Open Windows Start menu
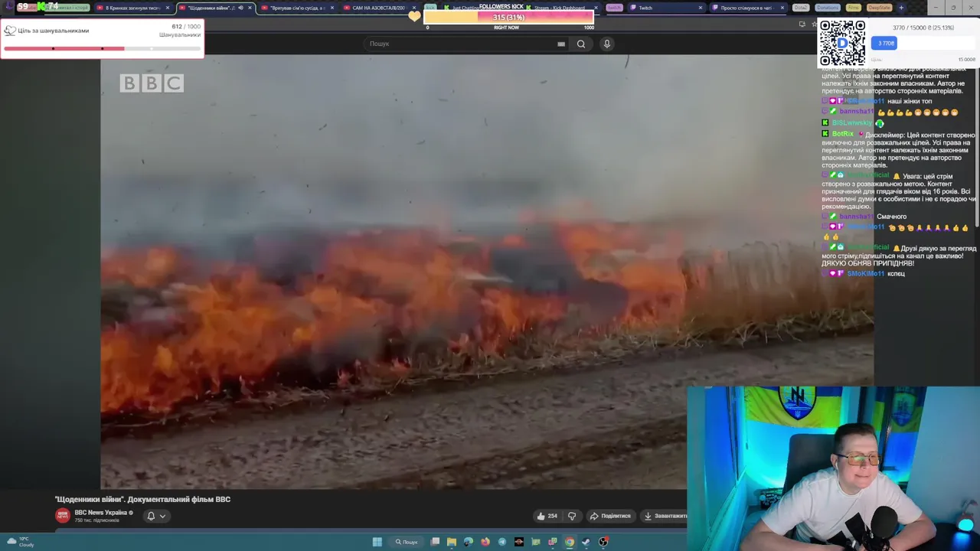980x551 pixels. coord(377,542)
